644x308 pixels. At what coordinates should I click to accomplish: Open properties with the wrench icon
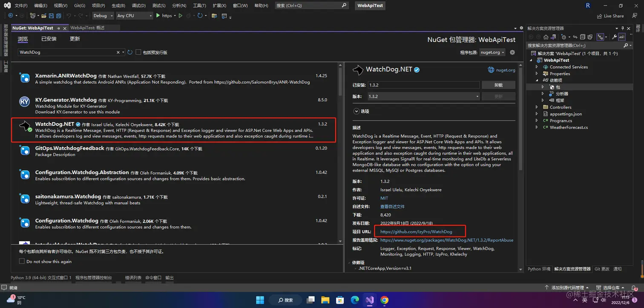614,37
